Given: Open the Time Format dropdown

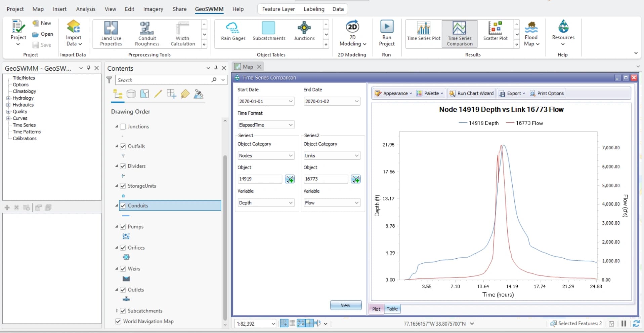Looking at the screenshot, I should 266,125.
